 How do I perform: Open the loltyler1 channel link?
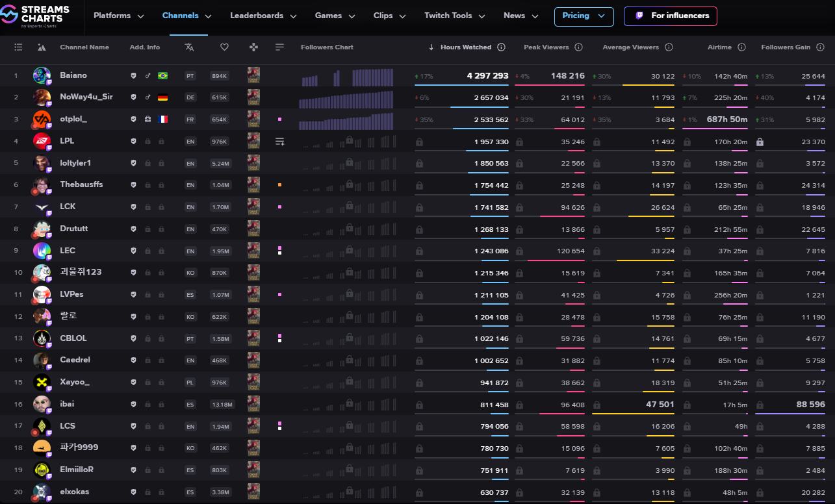pyautogui.click(x=75, y=163)
